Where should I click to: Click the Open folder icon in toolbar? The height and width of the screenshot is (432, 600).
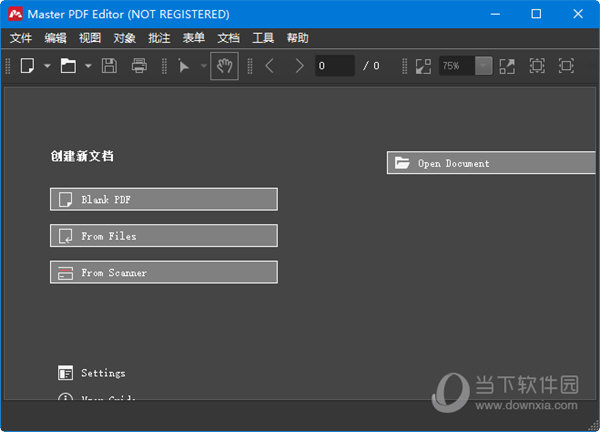click(x=68, y=66)
